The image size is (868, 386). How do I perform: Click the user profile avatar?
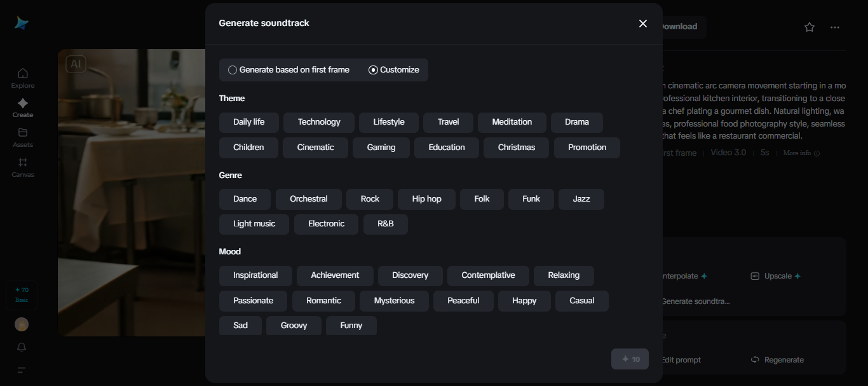22,324
